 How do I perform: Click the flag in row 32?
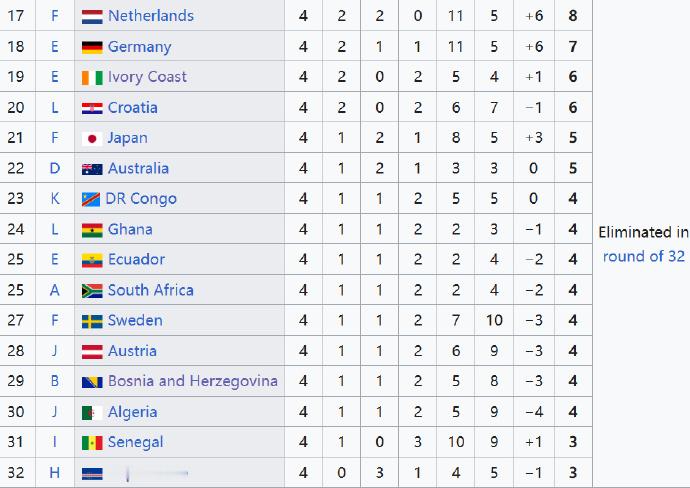(92, 474)
